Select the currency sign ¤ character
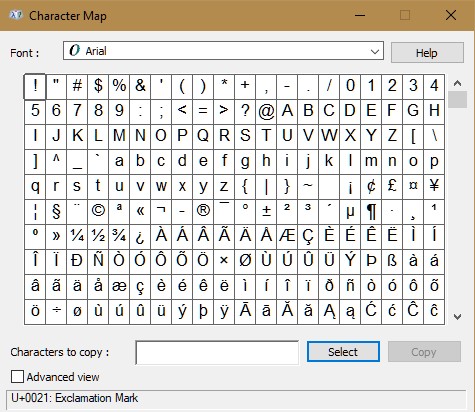This screenshot has height=412, width=475. (x=413, y=187)
